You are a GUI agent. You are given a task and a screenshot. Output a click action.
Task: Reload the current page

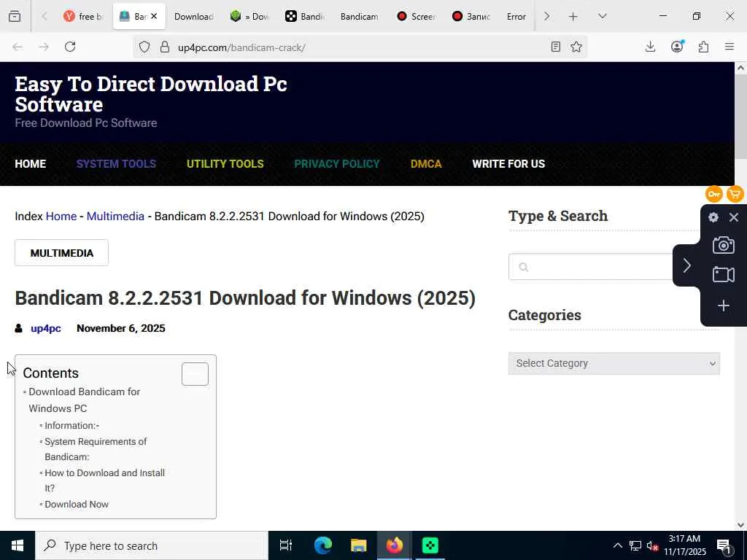pyautogui.click(x=70, y=47)
